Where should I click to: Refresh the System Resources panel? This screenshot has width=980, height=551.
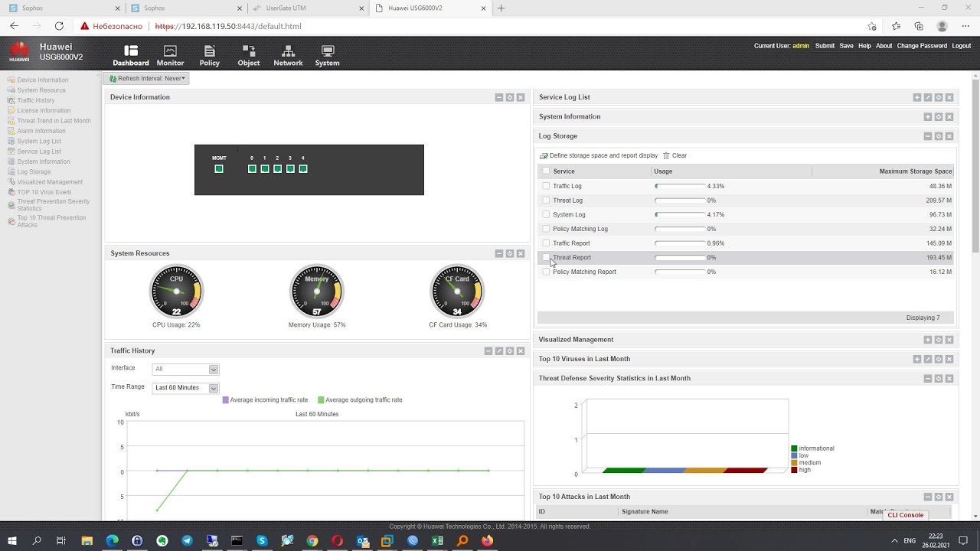click(510, 254)
